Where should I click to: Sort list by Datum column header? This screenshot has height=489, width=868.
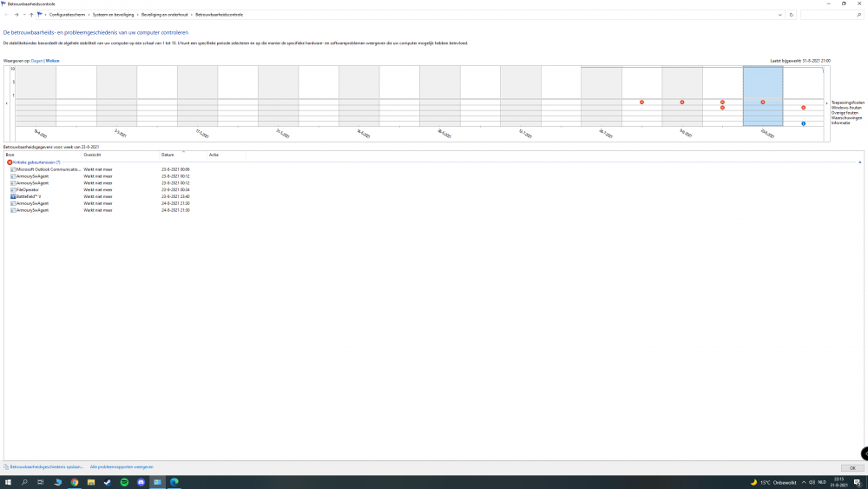click(182, 155)
